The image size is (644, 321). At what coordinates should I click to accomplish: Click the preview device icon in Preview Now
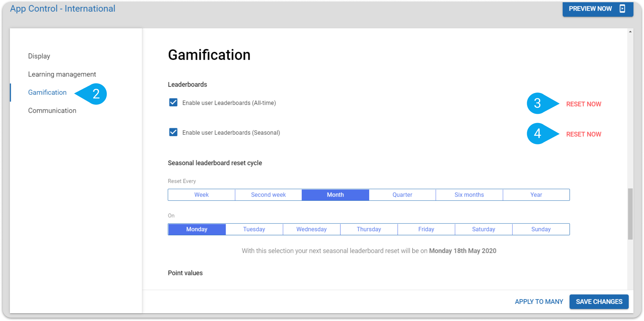(622, 9)
